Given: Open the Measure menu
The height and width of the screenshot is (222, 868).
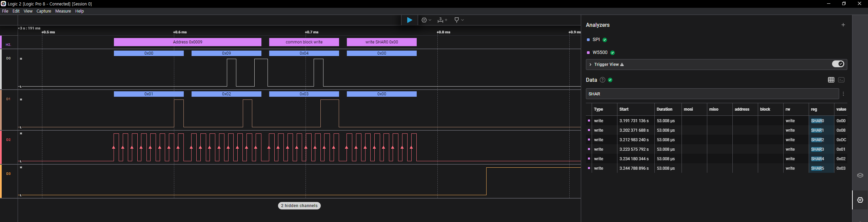Looking at the screenshot, I should tap(63, 11).
